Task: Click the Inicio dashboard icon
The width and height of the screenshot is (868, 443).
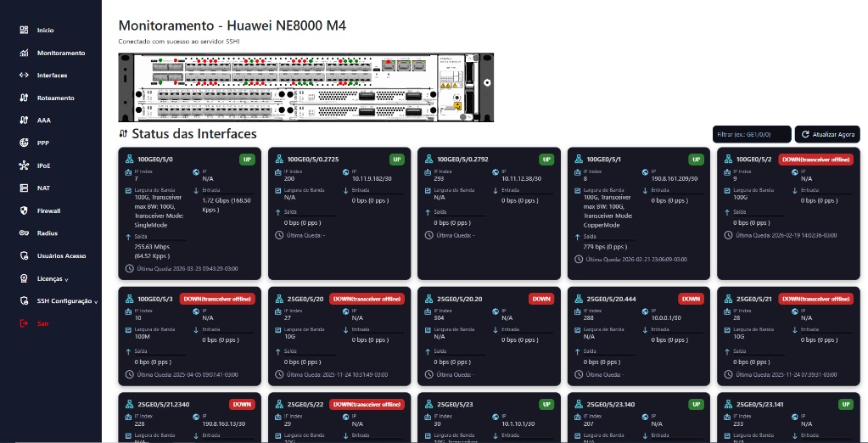Action: coord(24,30)
